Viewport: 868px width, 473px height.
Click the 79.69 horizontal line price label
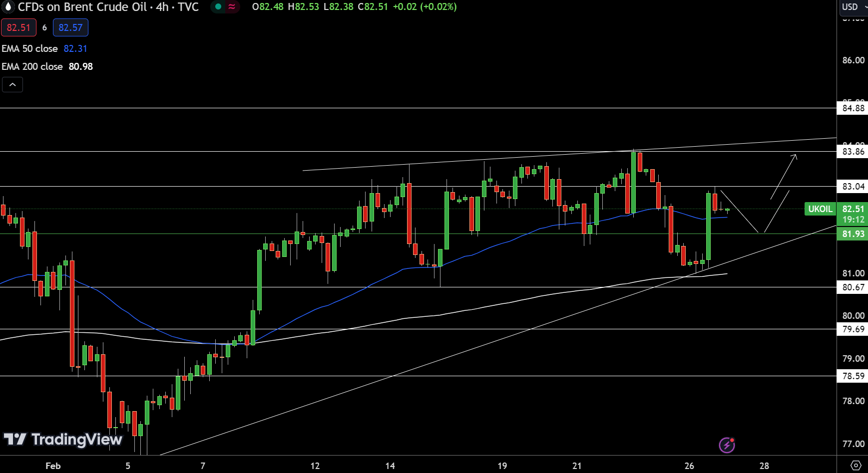[x=853, y=329]
